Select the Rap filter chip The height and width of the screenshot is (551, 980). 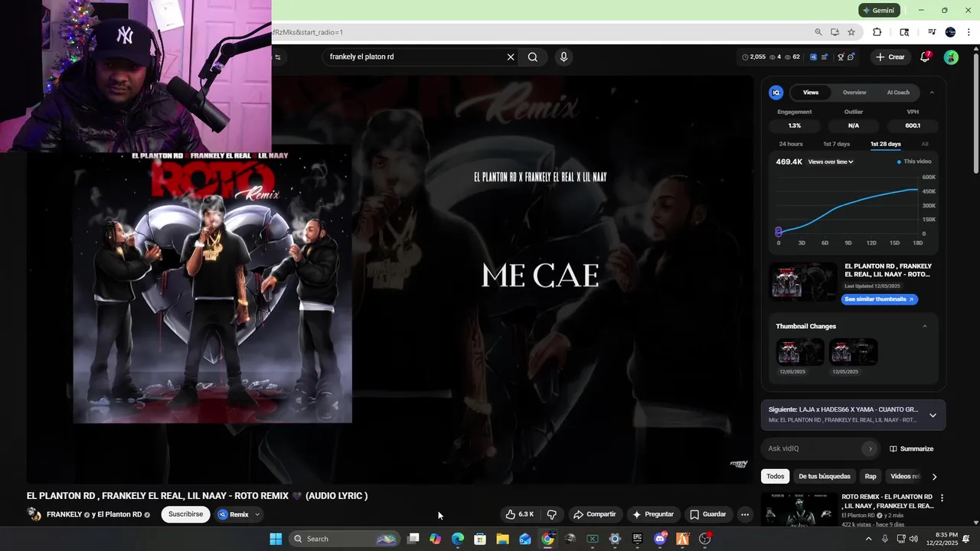(871, 476)
